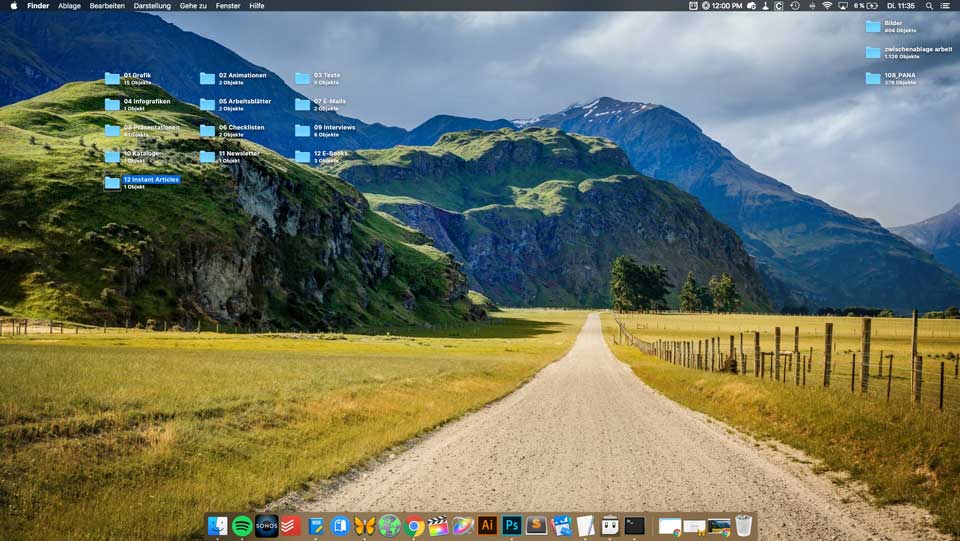The image size is (960, 541).
Task: Launch Ulysses orange butterfly dock icon
Action: click(x=364, y=526)
